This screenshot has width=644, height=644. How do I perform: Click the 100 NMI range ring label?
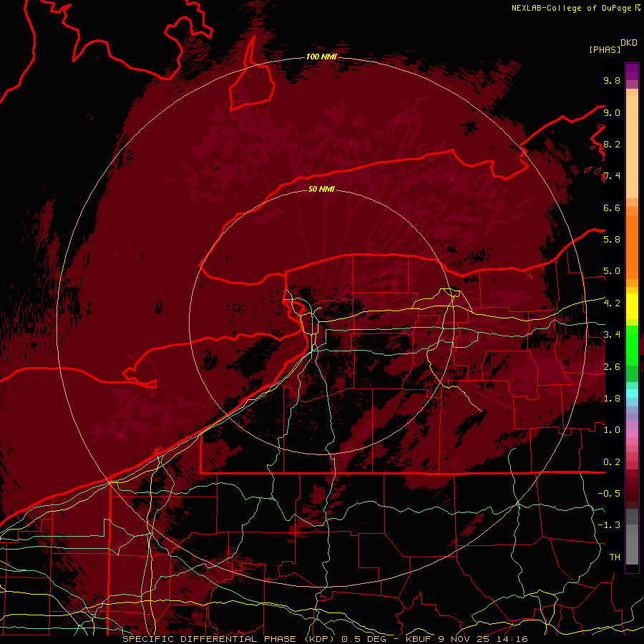pyautogui.click(x=321, y=57)
